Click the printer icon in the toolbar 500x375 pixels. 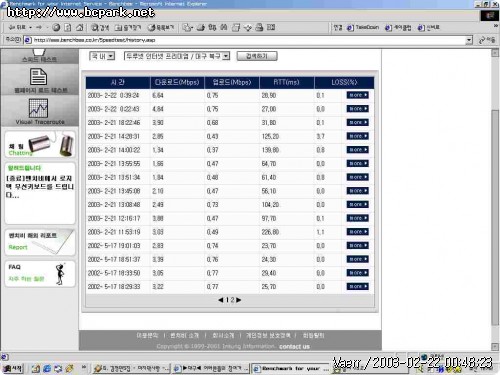(201, 27)
